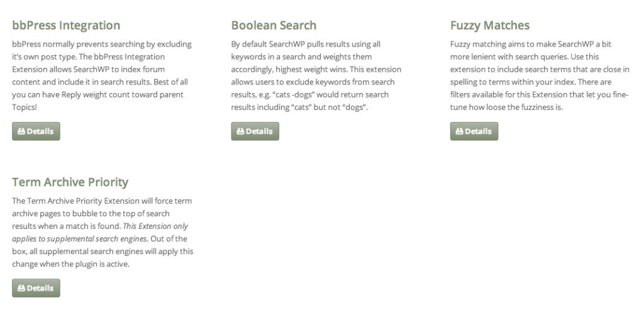Click the download icon in bbPress Integration's Details button
644x310 pixels.
[x=21, y=131]
